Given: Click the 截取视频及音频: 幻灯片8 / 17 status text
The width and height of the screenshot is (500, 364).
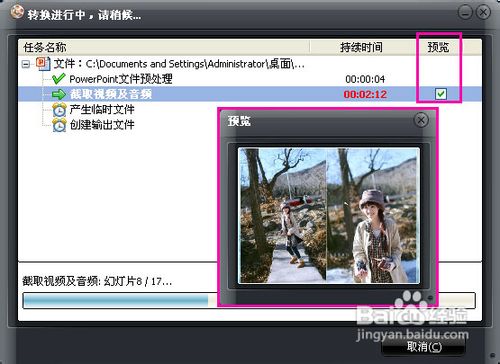Looking at the screenshot, I should [x=97, y=281].
